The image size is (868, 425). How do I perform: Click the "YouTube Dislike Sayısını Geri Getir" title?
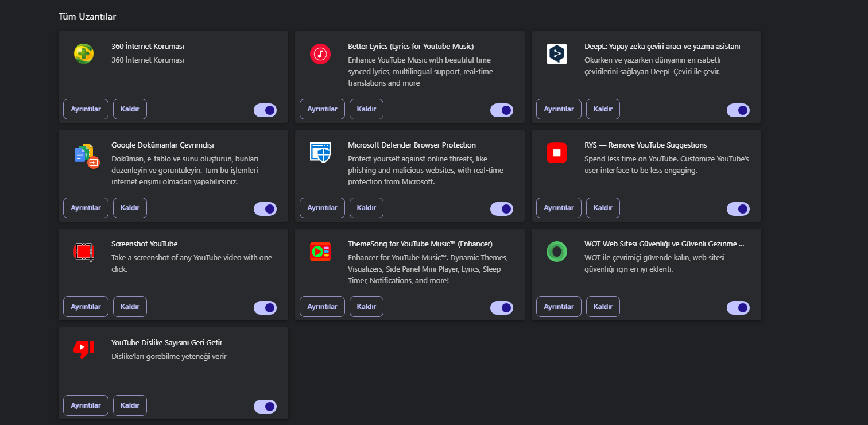coord(166,342)
